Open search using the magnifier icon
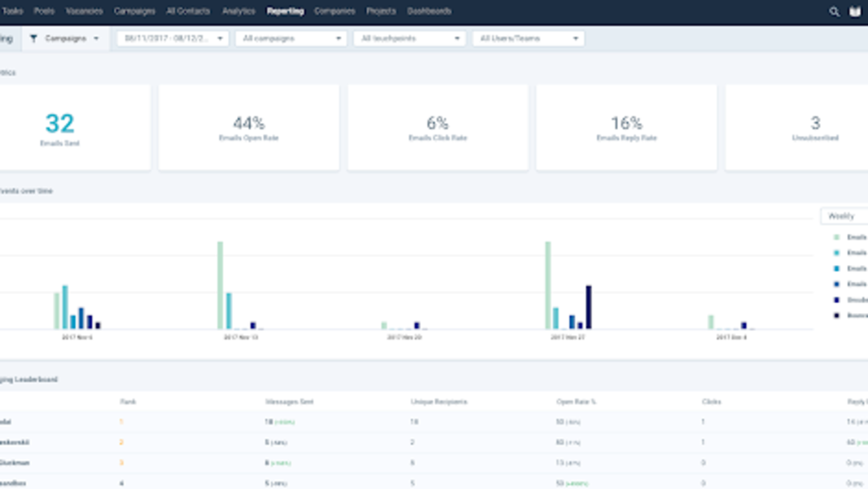Viewport: 868px width, 489px height. (x=833, y=11)
